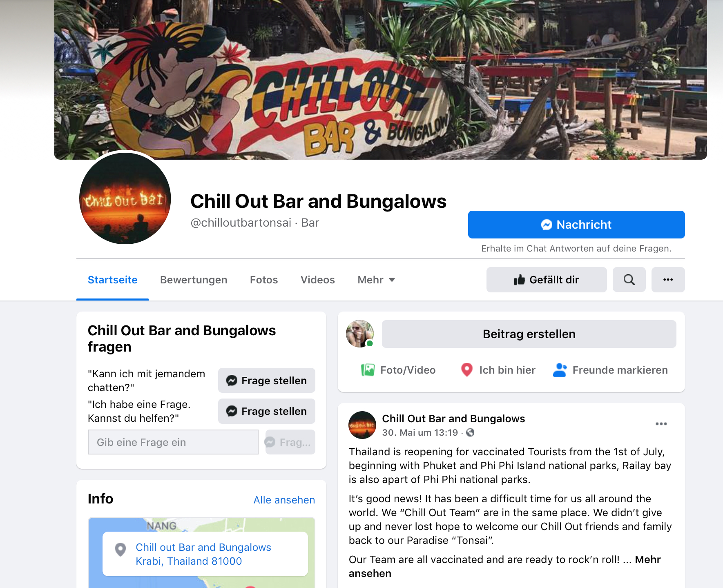
Task: Click the Foto/Video photo icon
Action: 368,370
